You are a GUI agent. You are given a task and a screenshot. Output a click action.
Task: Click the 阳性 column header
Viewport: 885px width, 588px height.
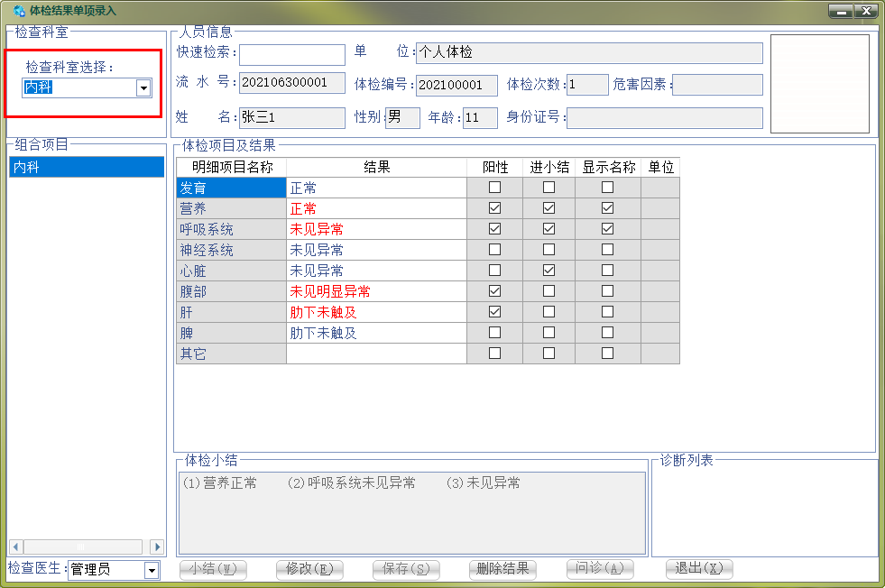[495, 167]
